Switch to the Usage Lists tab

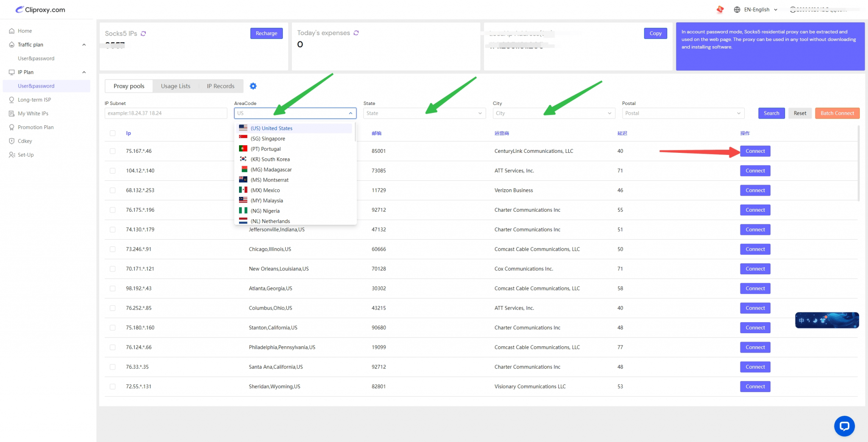pos(175,86)
